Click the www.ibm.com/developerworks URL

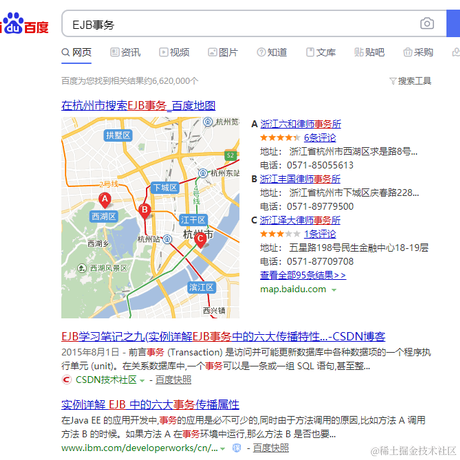tap(139, 448)
